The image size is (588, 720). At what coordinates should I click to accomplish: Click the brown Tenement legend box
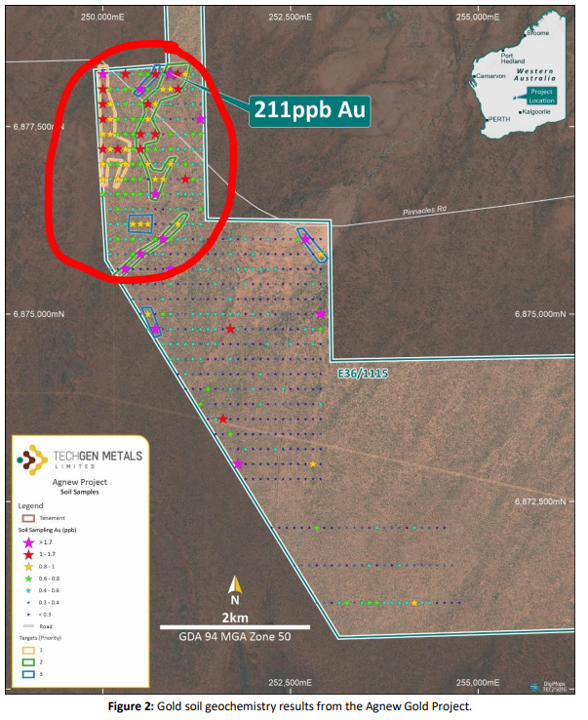pos(28,519)
